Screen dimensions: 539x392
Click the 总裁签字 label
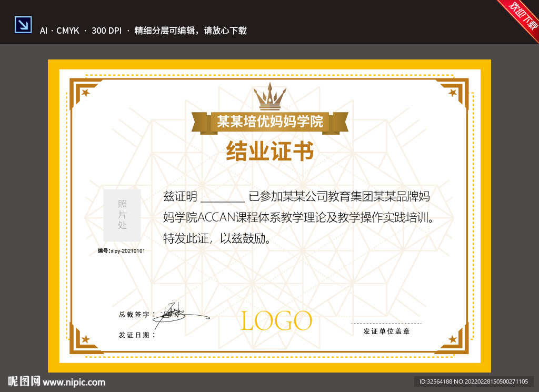pos(137,314)
